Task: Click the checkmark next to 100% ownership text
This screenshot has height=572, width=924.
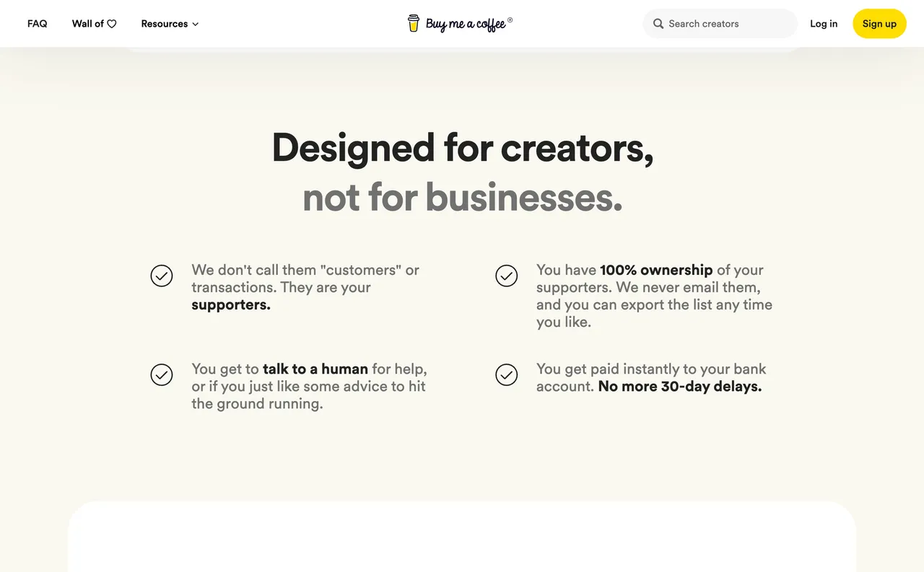Action: [507, 276]
